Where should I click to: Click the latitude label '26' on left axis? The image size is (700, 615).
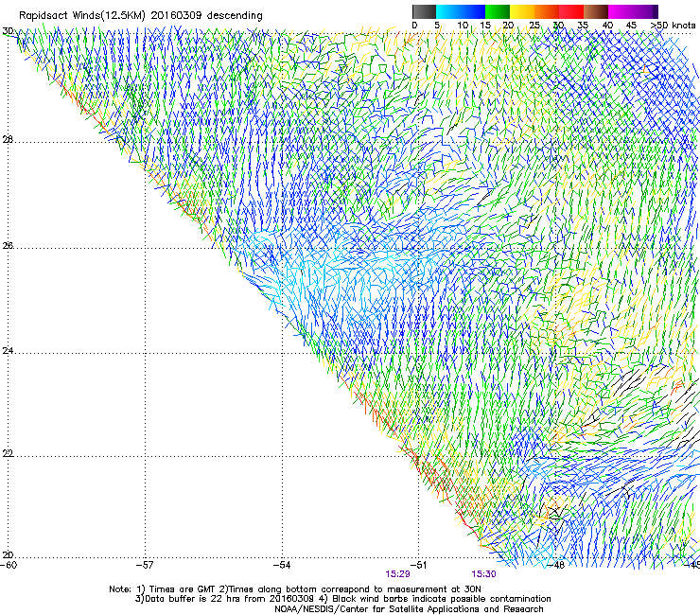(x=8, y=246)
